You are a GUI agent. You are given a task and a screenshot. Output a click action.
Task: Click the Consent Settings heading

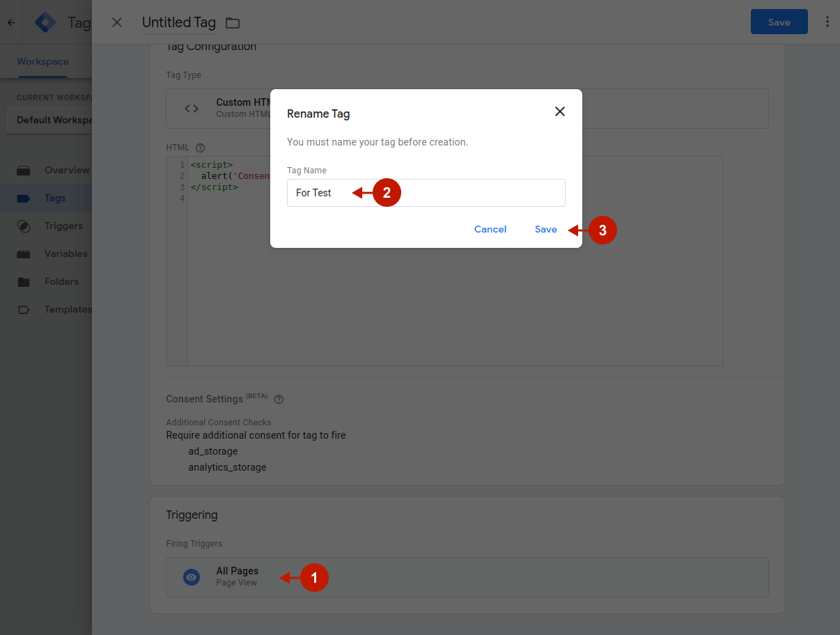(204, 399)
